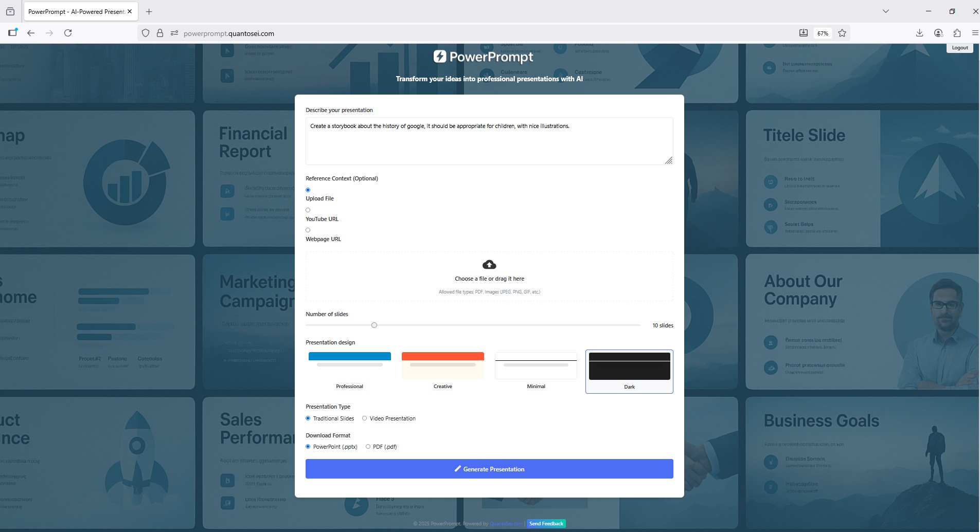Click the browser reload icon

68,33
